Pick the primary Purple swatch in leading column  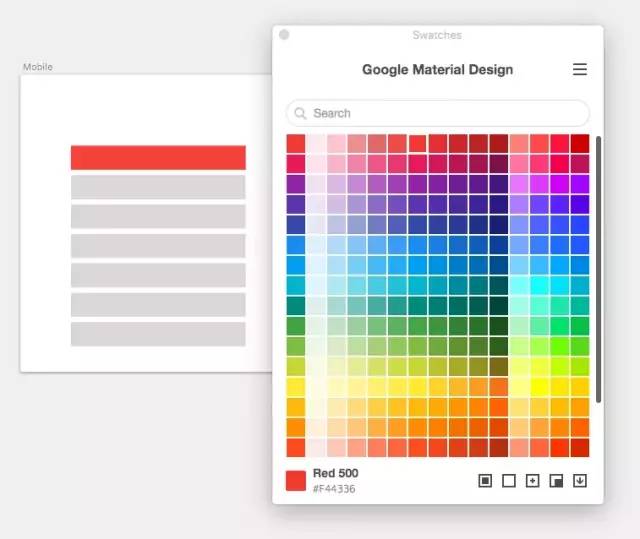(296, 184)
